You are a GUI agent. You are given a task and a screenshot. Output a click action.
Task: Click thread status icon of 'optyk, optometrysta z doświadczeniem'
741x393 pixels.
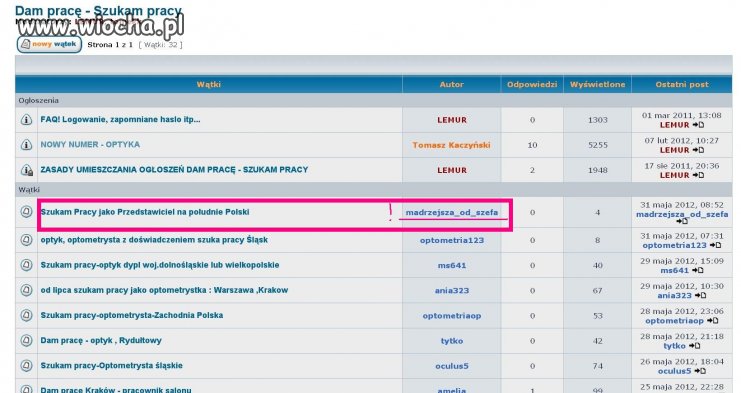(x=26, y=240)
